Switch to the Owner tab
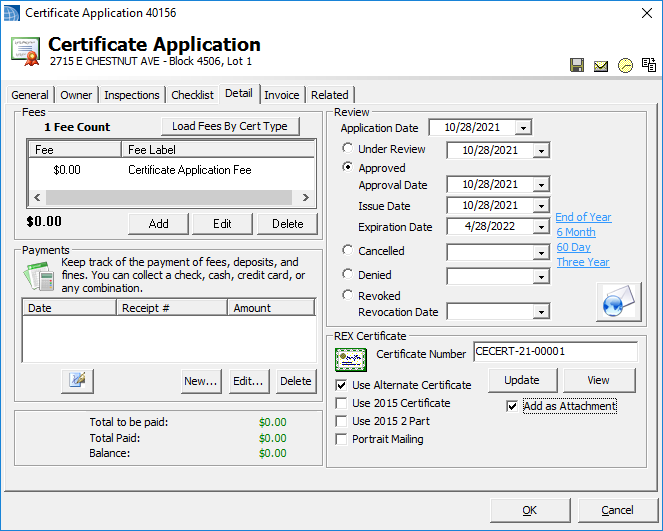The image size is (663, 531). click(x=76, y=95)
